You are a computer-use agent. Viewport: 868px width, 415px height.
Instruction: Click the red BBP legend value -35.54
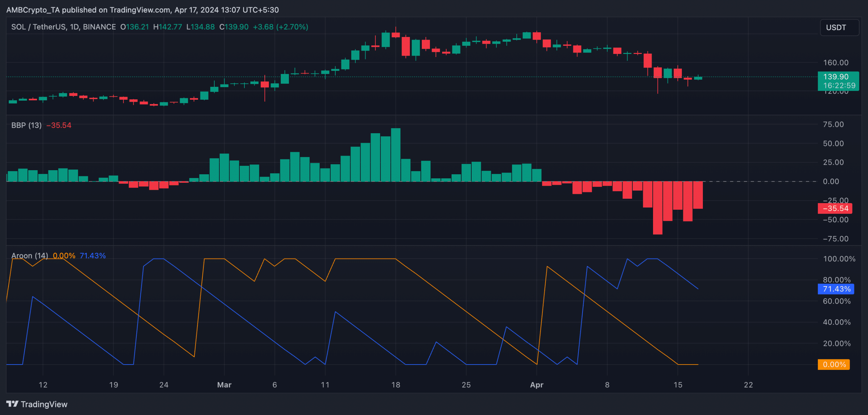59,125
